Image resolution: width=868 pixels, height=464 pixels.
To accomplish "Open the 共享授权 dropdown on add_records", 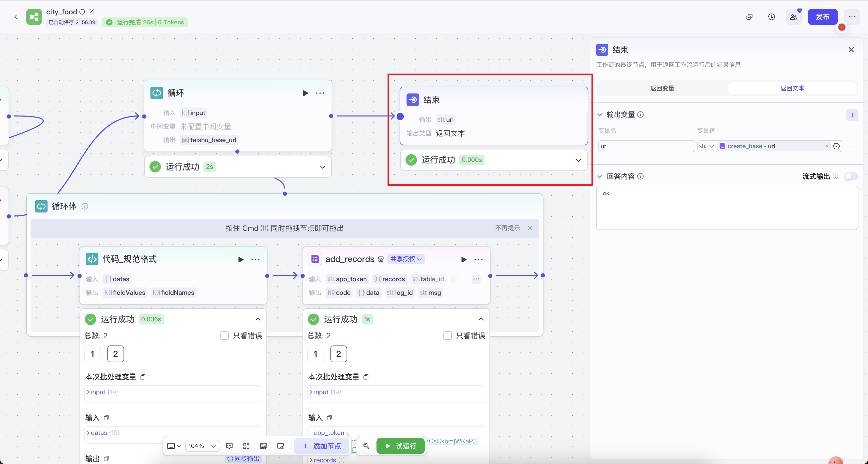I will click(x=406, y=259).
